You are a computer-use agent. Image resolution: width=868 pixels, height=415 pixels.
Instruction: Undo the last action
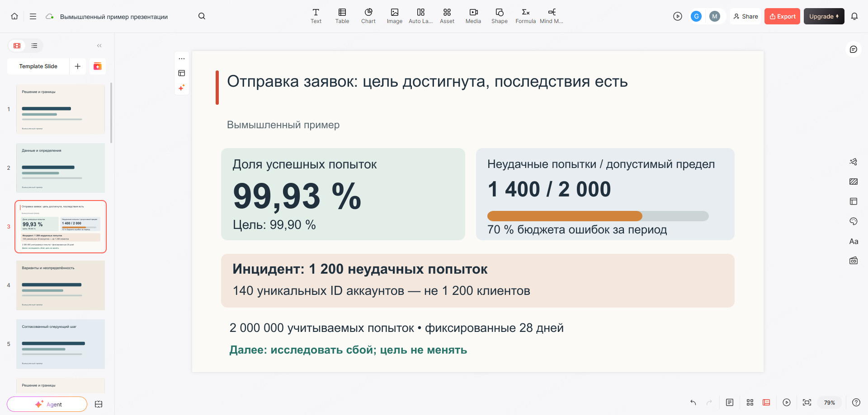(693, 402)
